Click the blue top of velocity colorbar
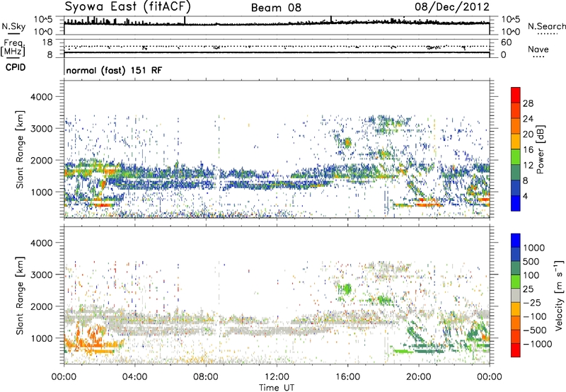The height and width of the screenshot is (392, 566). (x=516, y=241)
